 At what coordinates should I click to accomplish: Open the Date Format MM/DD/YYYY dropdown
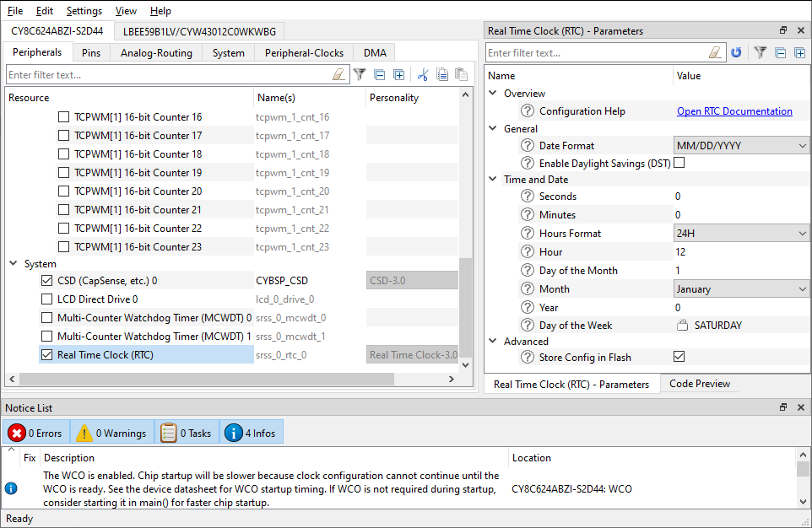pos(741,145)
